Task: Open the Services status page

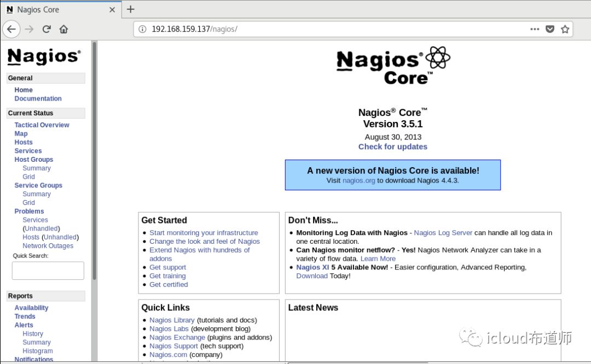Action: pos(28,151)
